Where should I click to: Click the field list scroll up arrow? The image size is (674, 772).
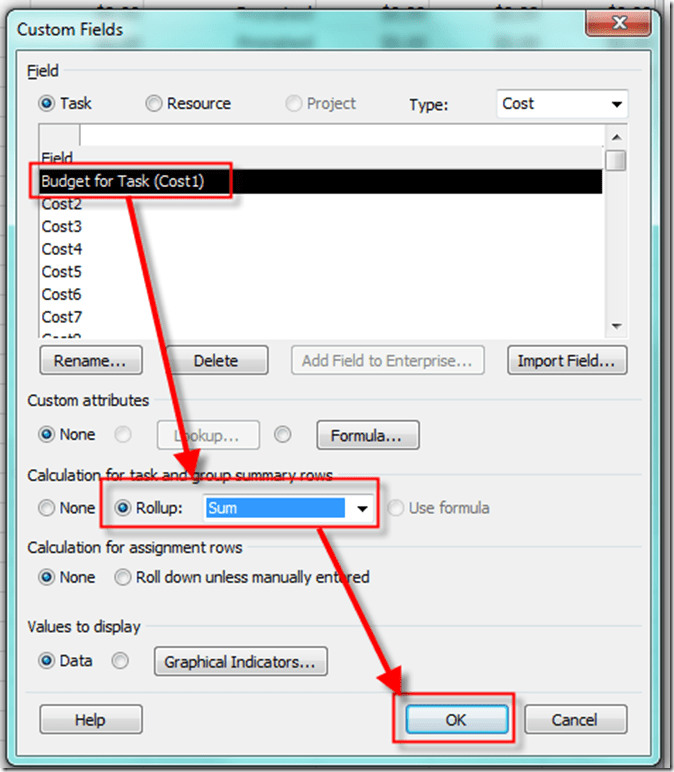617,137
